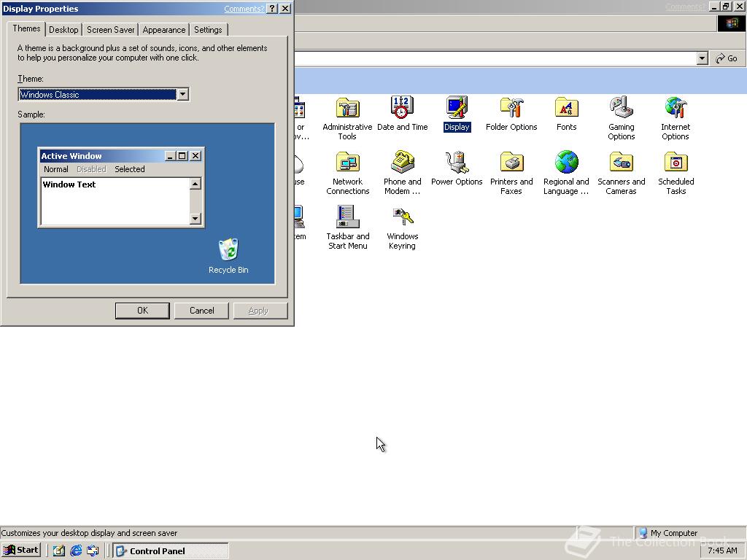This screenshot has height=560, width=747.
Task: Click the Go button in address bar
Action: (727, 58)
